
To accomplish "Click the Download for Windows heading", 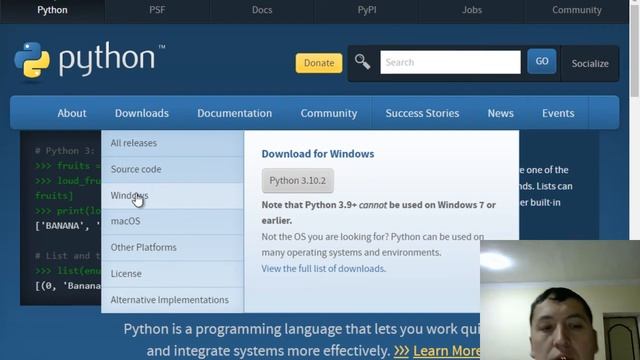I will [318, 154].
